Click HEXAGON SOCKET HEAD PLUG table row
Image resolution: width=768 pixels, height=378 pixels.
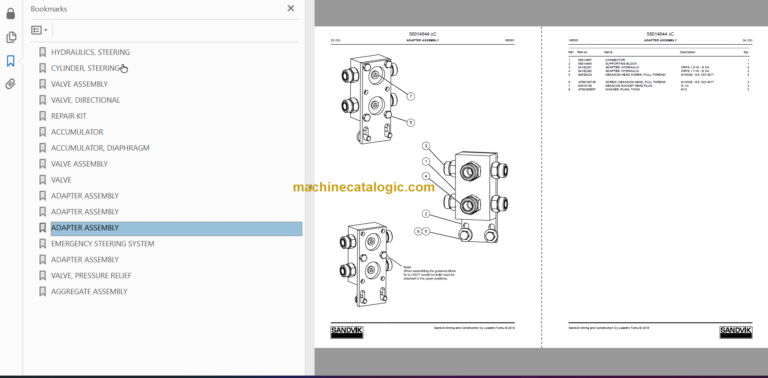(658, 86)
